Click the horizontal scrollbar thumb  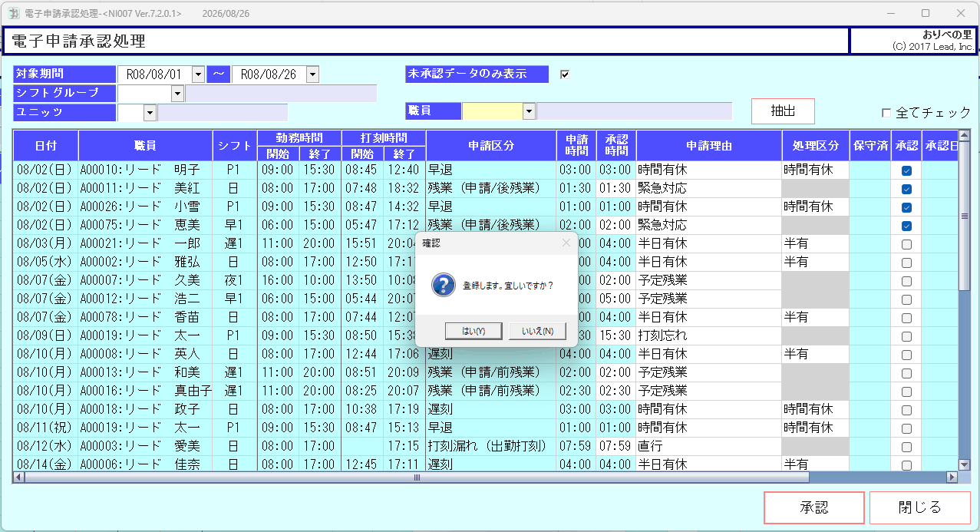point(417,477)
